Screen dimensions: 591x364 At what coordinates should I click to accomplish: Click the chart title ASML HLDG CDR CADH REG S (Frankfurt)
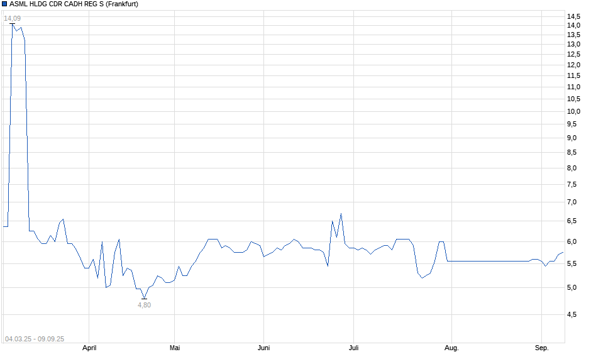pos(74,4)
